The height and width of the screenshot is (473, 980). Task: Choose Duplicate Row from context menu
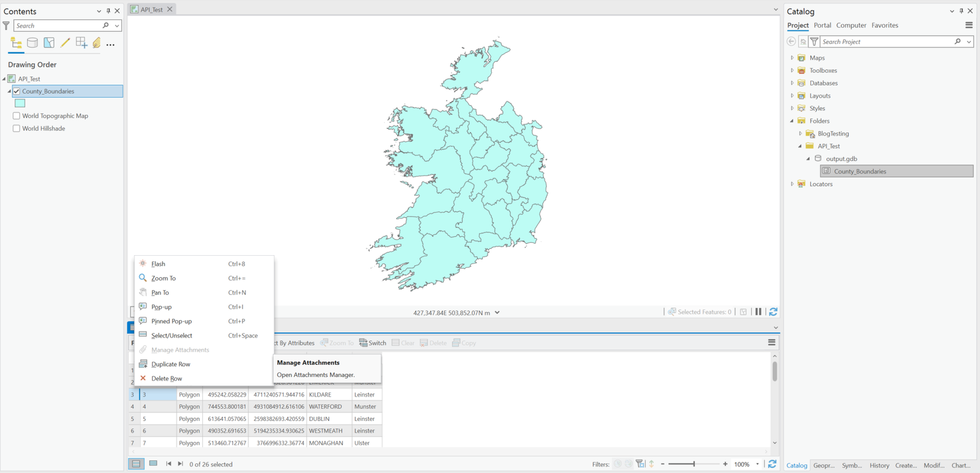click(x=204, y=364)
